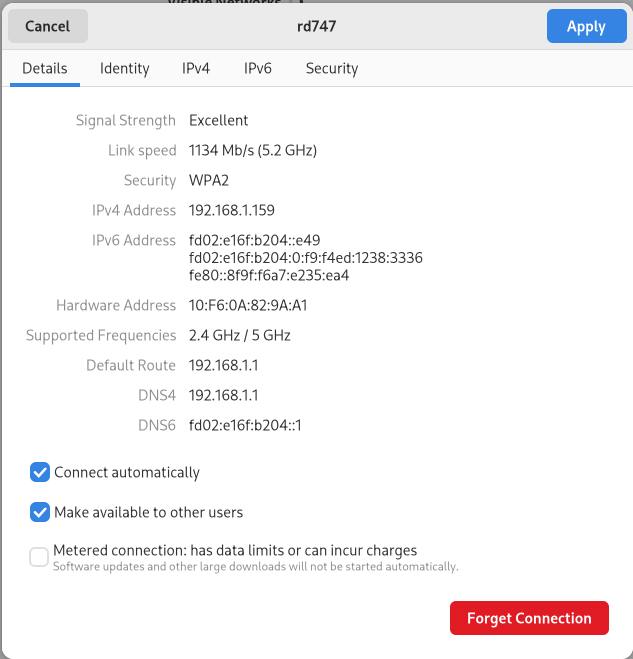Click the Cancel button
This screenshot has width=633, height=659.
click(47, 27)
